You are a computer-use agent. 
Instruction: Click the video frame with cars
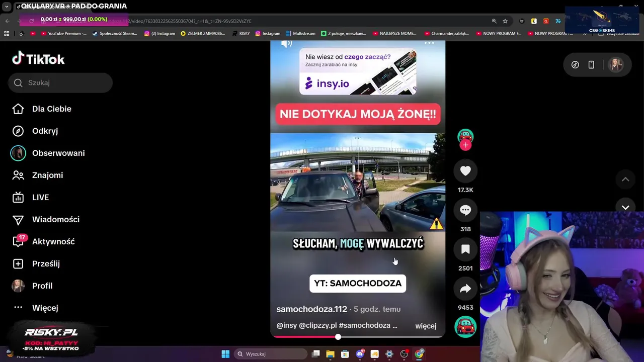358,182
